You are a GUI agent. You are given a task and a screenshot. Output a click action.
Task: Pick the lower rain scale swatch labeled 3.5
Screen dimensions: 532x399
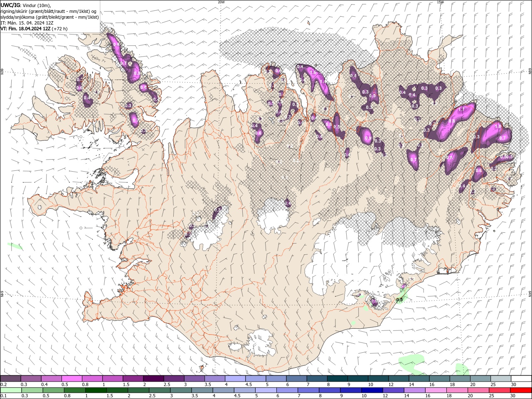tap(202, 390)
